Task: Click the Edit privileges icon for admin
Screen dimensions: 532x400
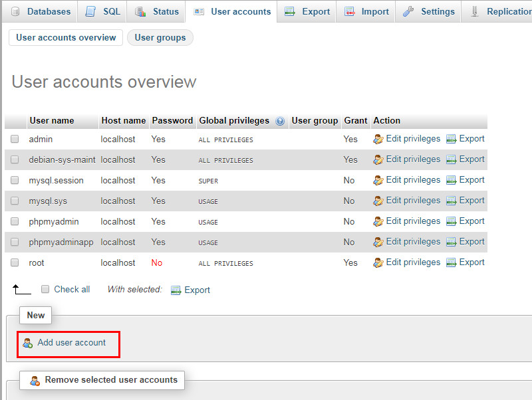Action: point(378,140)
